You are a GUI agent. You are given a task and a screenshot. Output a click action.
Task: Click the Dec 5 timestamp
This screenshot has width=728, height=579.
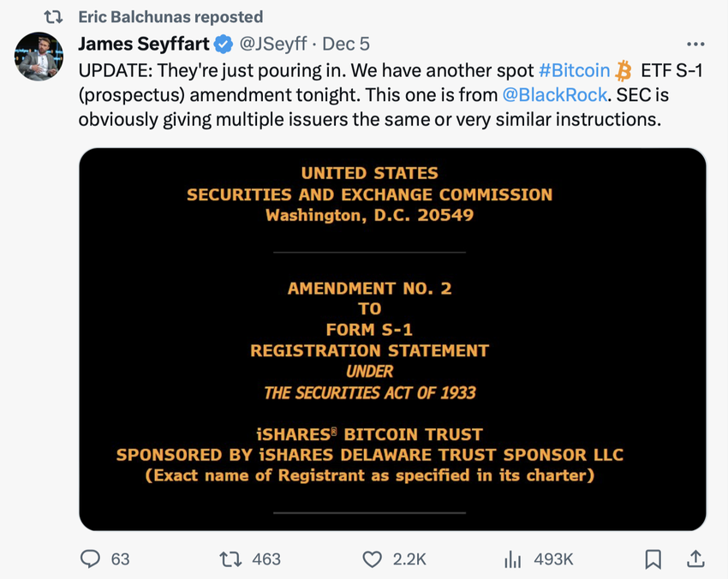click(346, 44)
